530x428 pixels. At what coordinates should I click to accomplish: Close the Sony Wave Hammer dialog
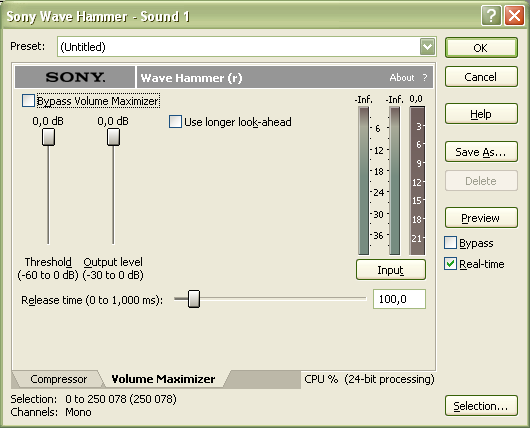pyautogui.click(x=514, y=16)
